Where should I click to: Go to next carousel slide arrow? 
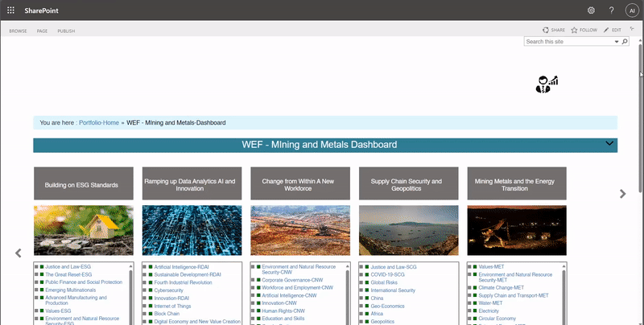[x=622, y=194]
